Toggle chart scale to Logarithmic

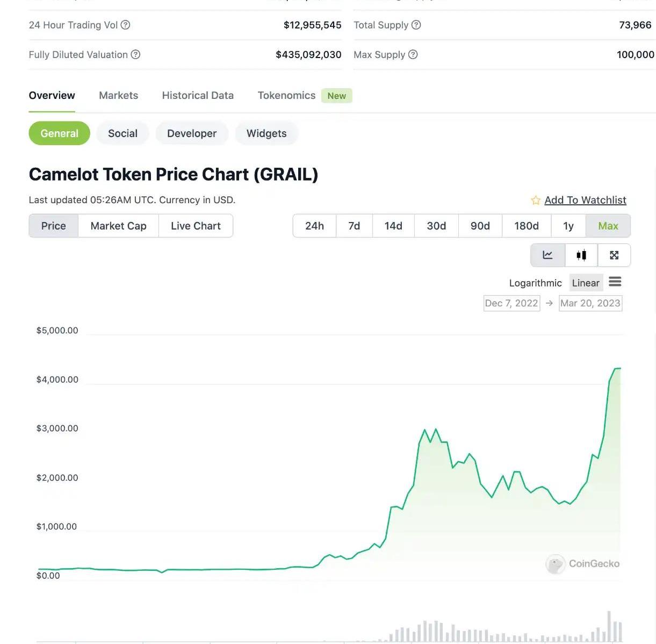(x=535, y=283)
